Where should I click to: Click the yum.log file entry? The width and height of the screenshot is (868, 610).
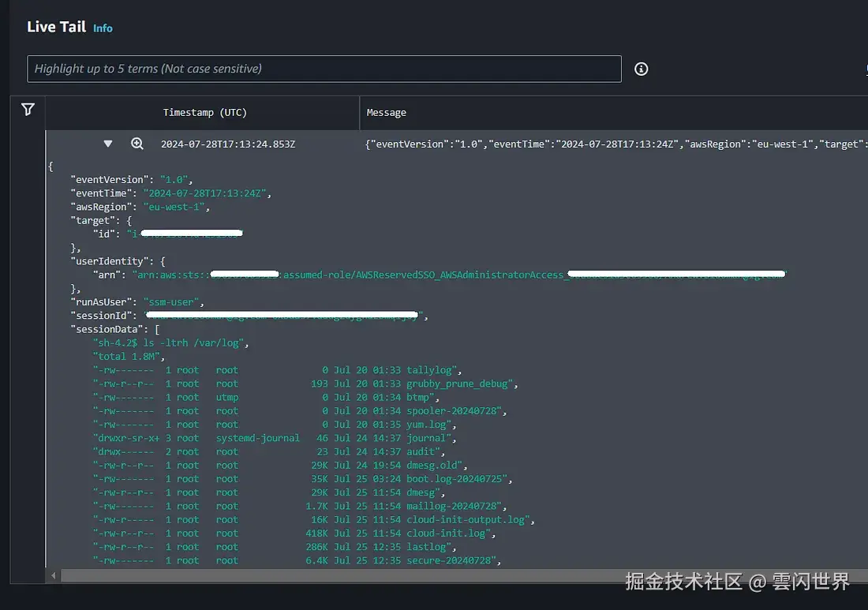tap(274, 425)
